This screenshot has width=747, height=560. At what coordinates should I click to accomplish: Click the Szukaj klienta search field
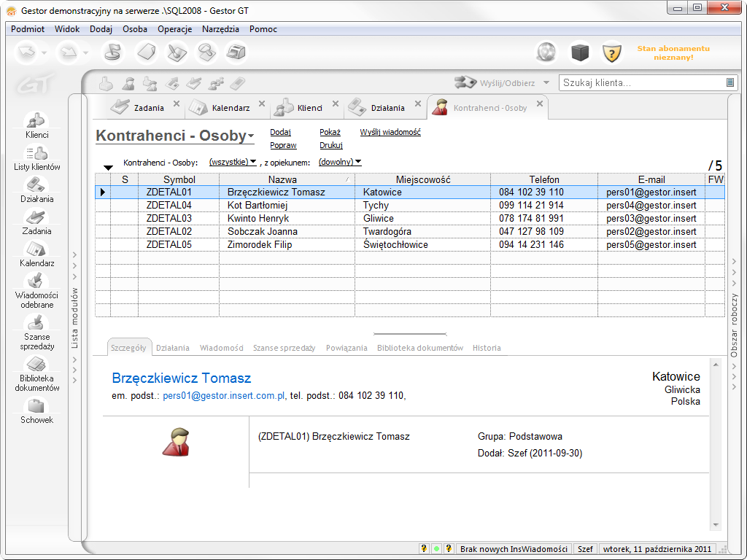[642, 83]
